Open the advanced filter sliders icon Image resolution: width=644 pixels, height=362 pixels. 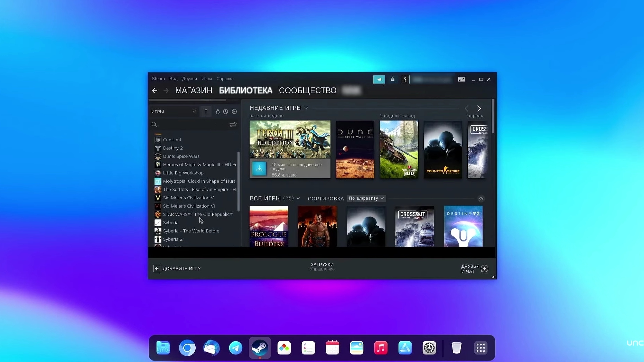(233, 125)
